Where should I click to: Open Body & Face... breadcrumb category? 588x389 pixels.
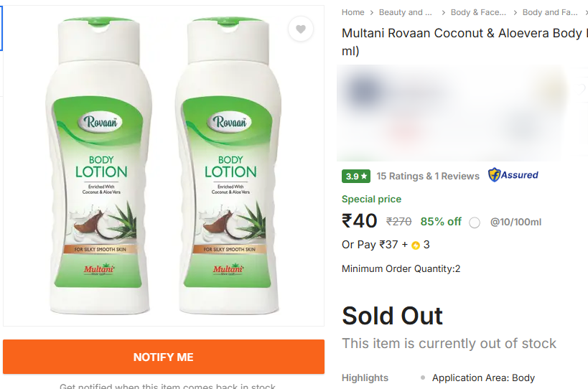tap(478, 12)
